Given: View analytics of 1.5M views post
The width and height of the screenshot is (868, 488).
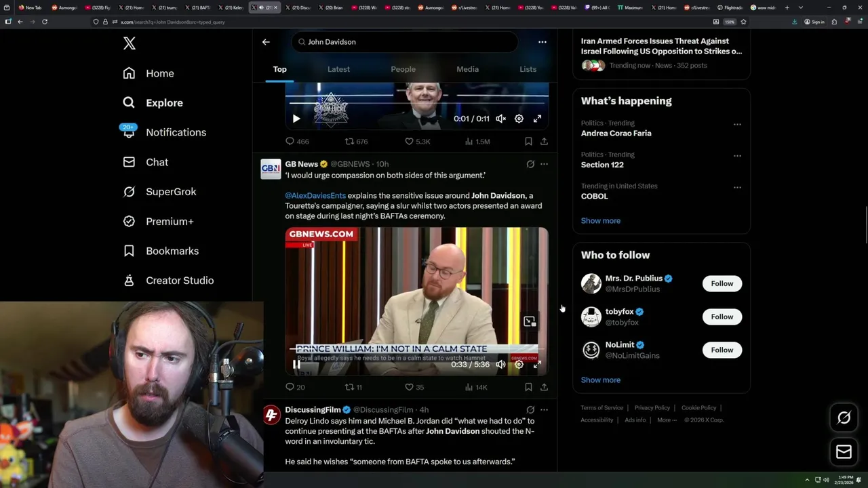Looking at the screenshot, I should tap(477, 142).
